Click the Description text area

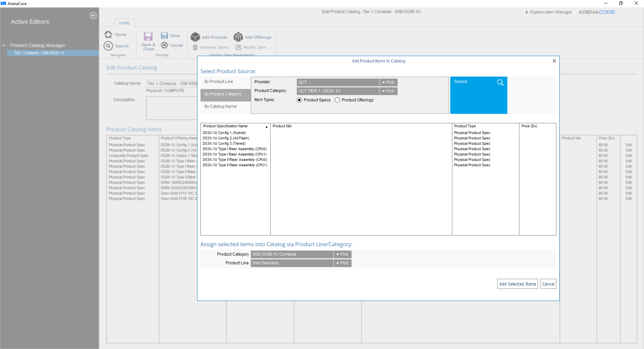(172, 108)
